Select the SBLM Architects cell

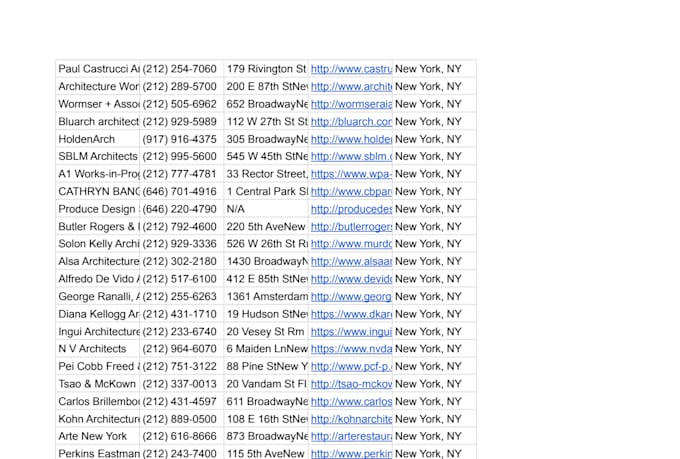pos(98,156)
